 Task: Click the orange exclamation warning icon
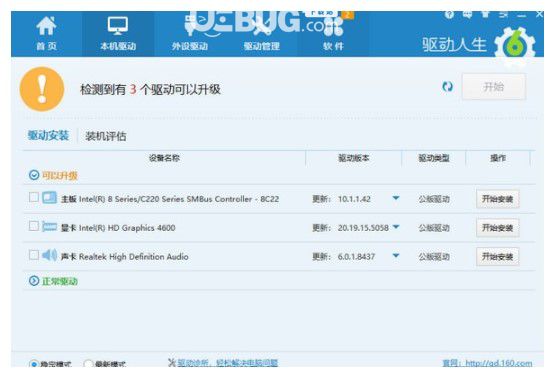[42, 89]
